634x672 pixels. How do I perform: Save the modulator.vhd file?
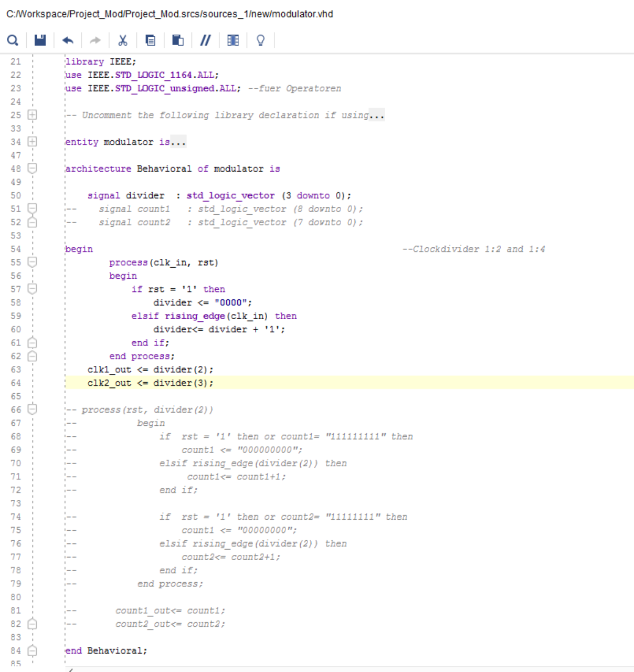click(x=40, y=40)
